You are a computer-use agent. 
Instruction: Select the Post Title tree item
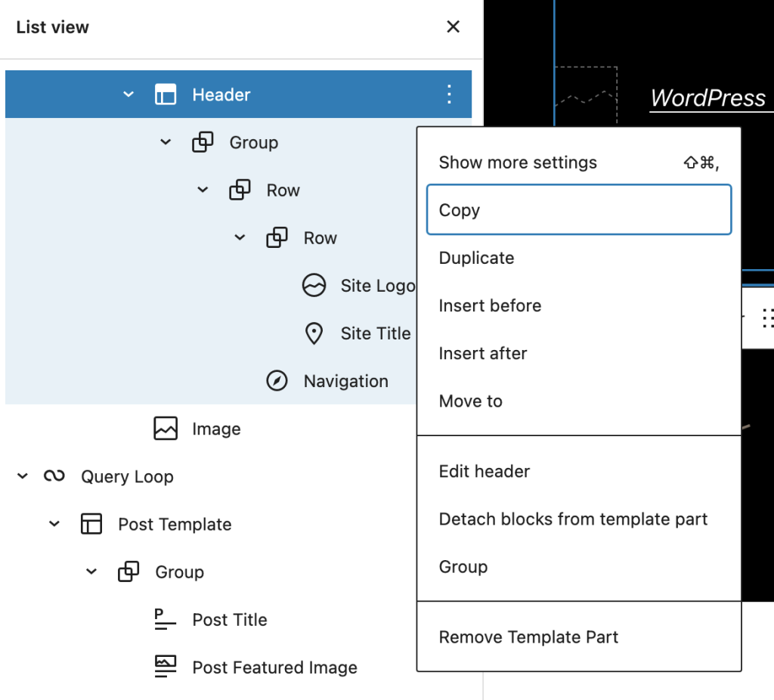230,620
